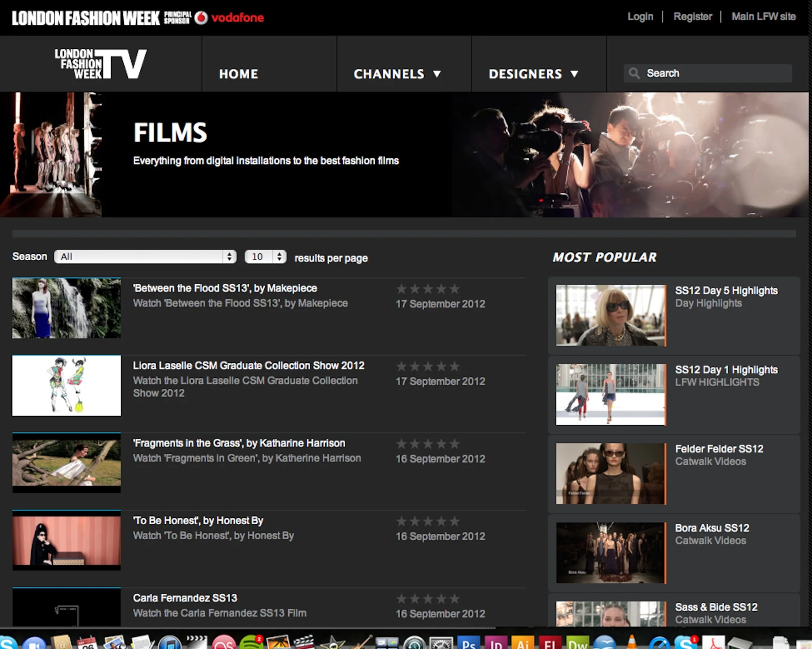Open QuickTime Player in the dock

[x=659, y=643]
